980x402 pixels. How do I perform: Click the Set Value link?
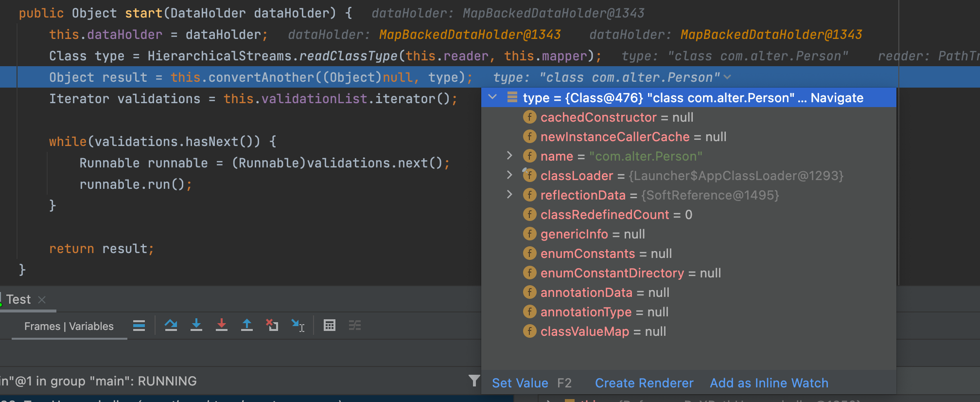click(520, 383)
